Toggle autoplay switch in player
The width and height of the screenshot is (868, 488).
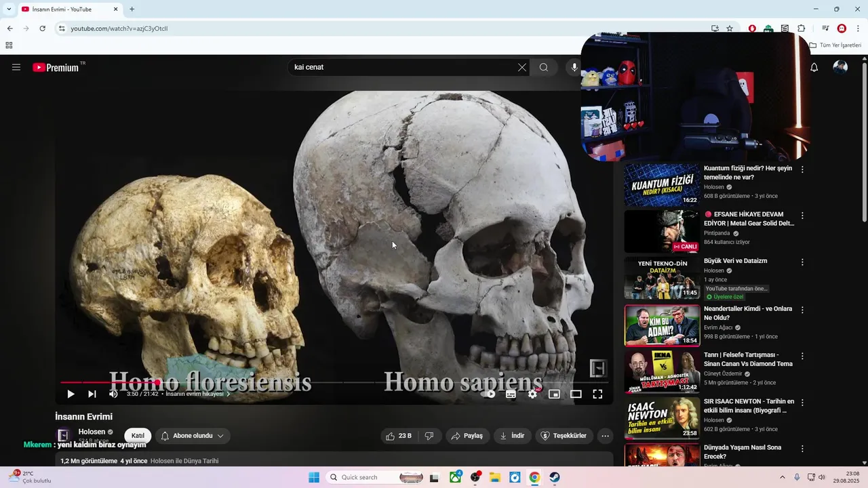pyautogui.click(x=489, y=394)
